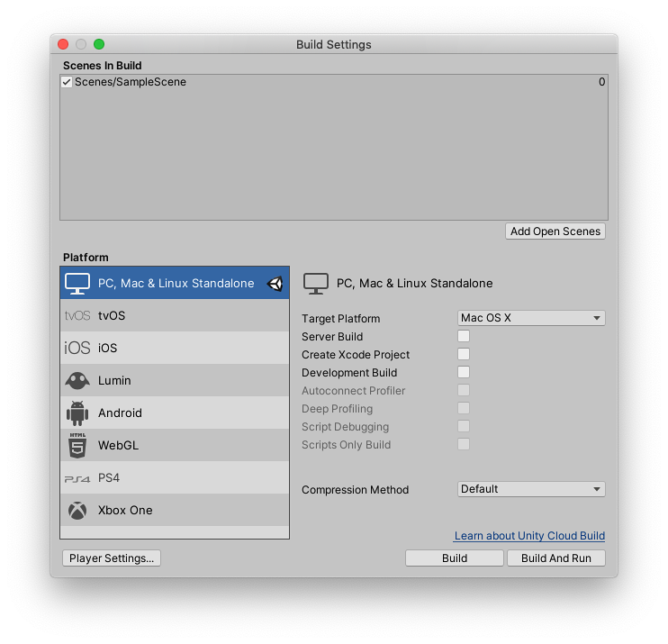The width and height of the screenshot is (668, 644).
Task: Uncheck the Scenes/SampleScene checkbox
Action: (x=67, y=82)
